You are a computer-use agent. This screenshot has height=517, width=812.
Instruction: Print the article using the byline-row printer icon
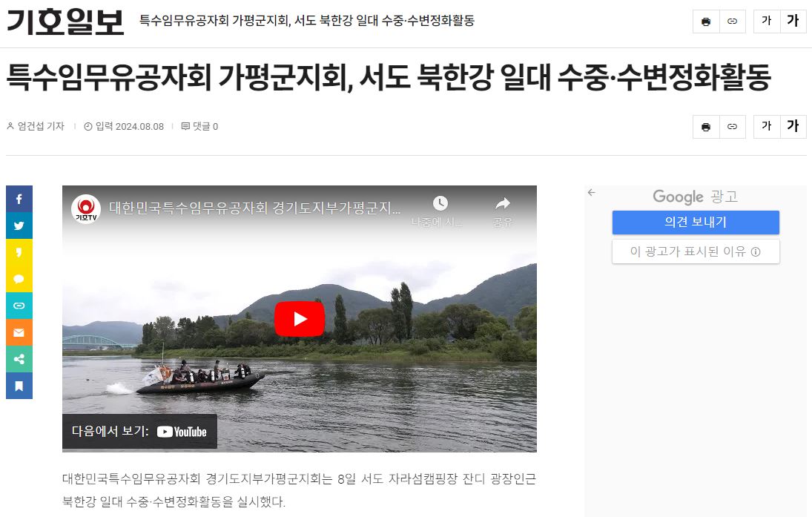706,126
